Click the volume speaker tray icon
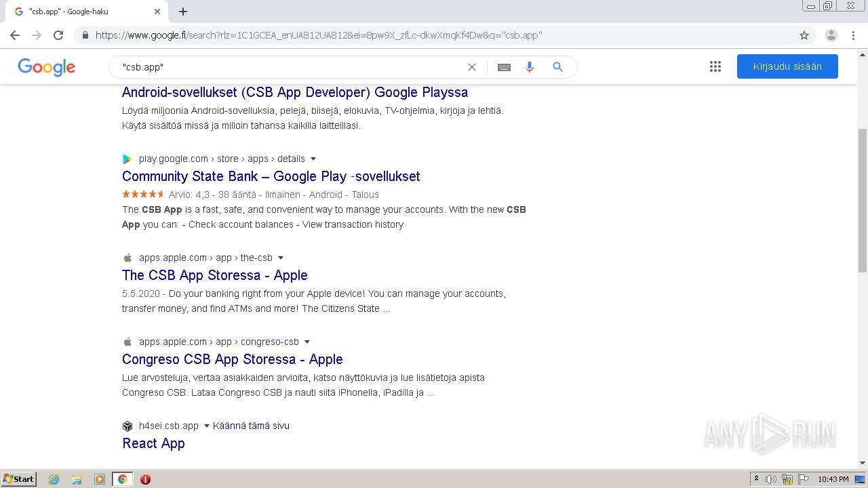 [771, 479]
